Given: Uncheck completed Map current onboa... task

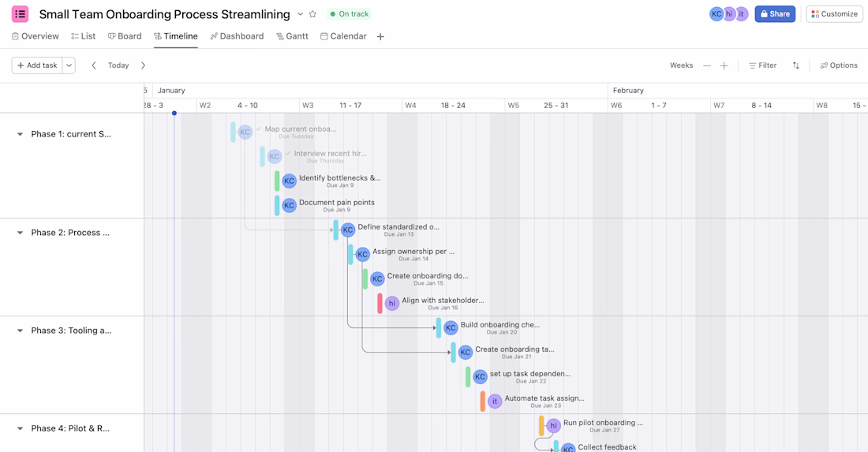Looking at the screenshot, I should click(258, 129).
